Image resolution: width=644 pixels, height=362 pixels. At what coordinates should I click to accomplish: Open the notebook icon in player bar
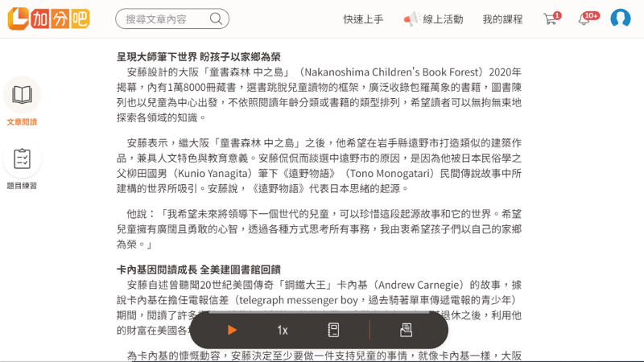pos(333,330)
